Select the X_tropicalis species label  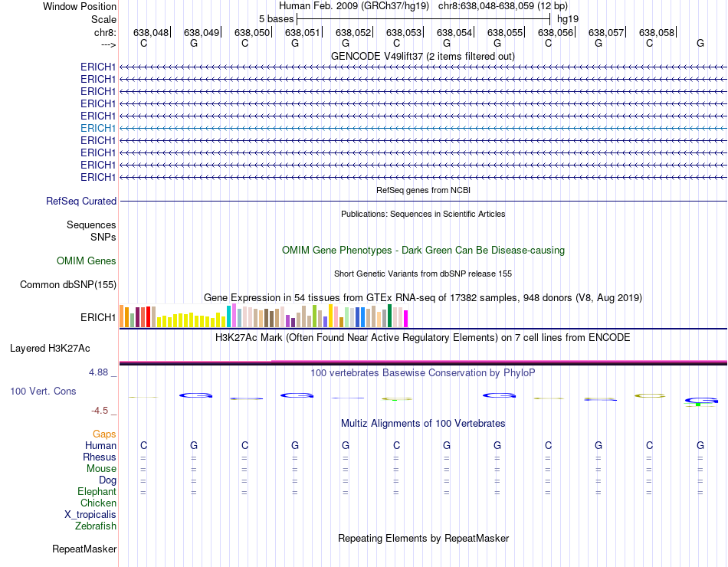90,515
